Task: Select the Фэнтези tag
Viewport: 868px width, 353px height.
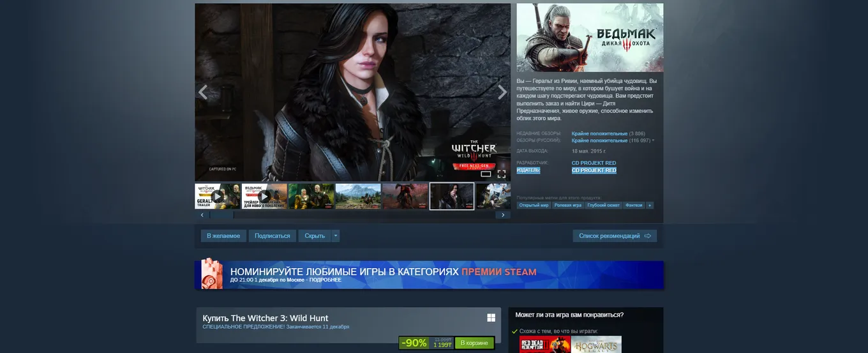Action: [x=634, y=206]
